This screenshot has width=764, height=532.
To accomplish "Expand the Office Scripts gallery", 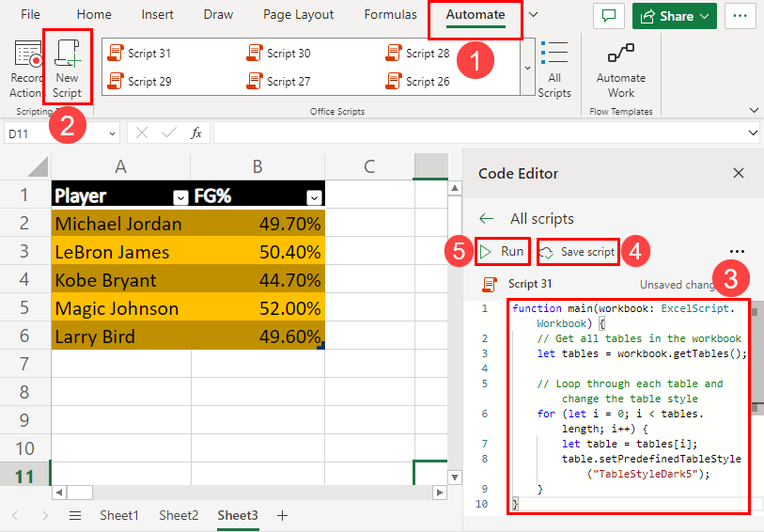I will [x=528, y=68].
